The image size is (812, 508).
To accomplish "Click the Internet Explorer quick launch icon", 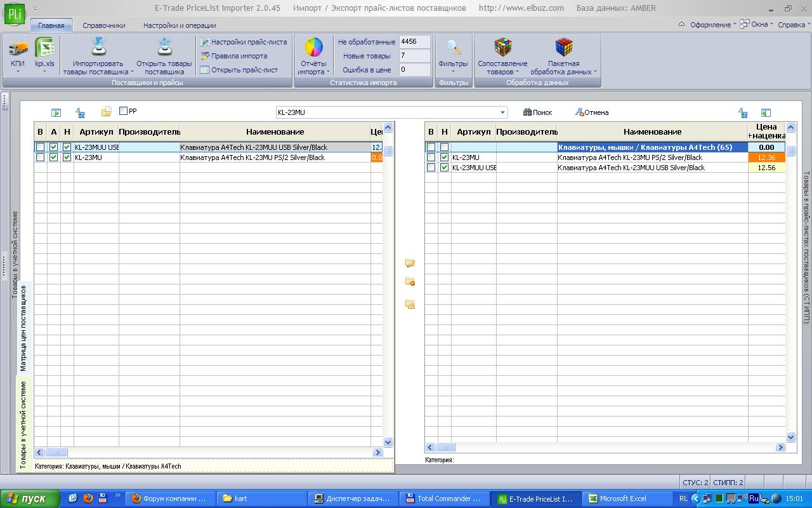I will [x=73, y=498].
